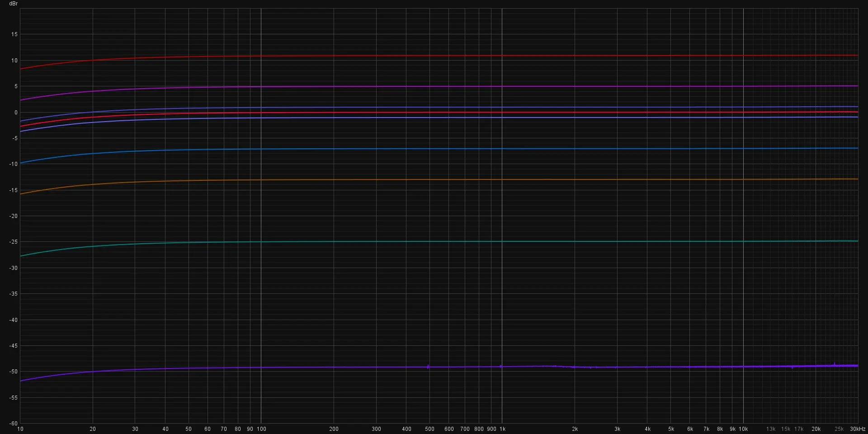The image size is (868, 434).
Task: Select the 15k frequency label
Action: [x=786, y=429]
